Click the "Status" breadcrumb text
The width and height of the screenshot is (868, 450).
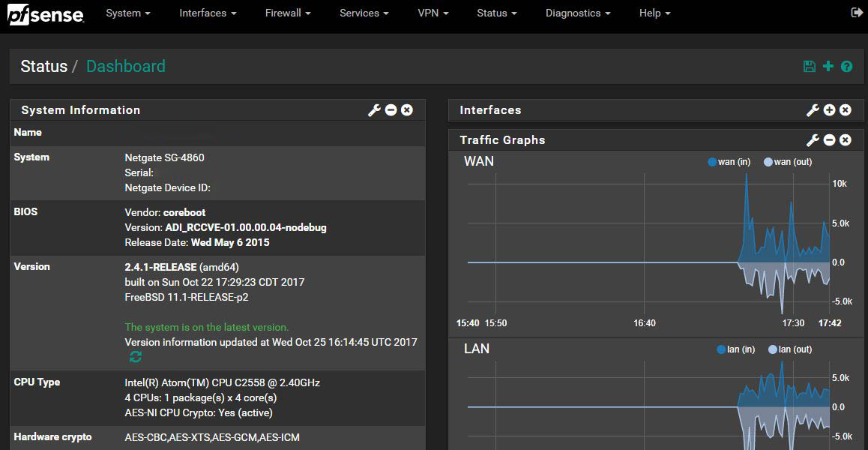coord(43,67)
